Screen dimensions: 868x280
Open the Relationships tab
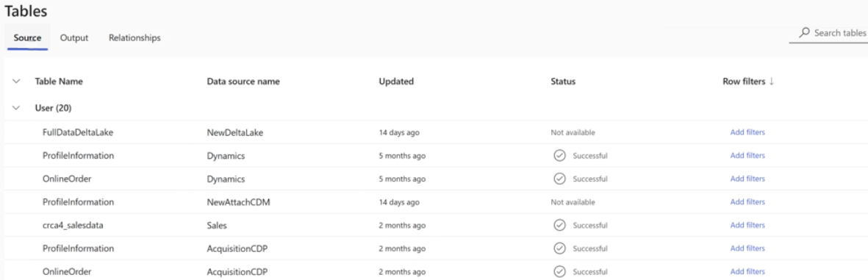click(x=134, y=37)
